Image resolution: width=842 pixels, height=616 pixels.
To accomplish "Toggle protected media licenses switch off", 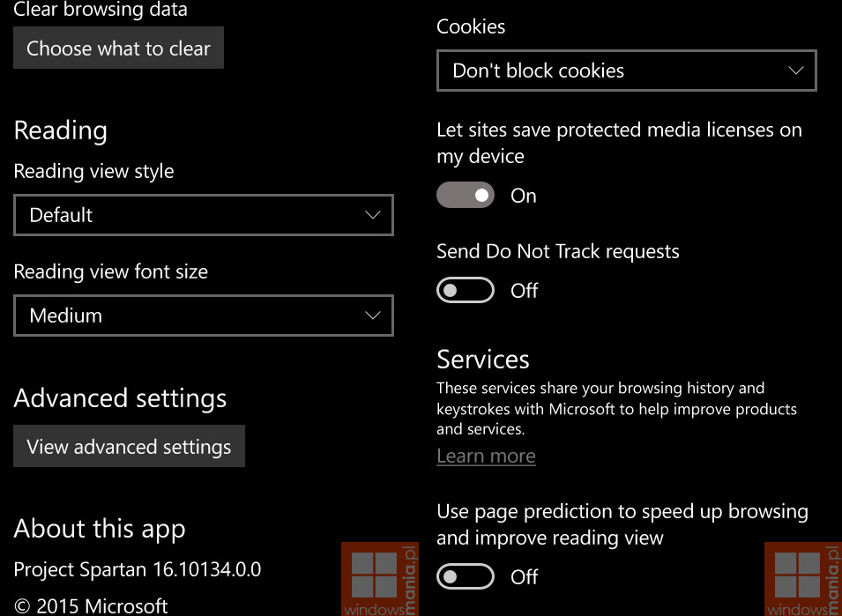I will click(465, 195).
